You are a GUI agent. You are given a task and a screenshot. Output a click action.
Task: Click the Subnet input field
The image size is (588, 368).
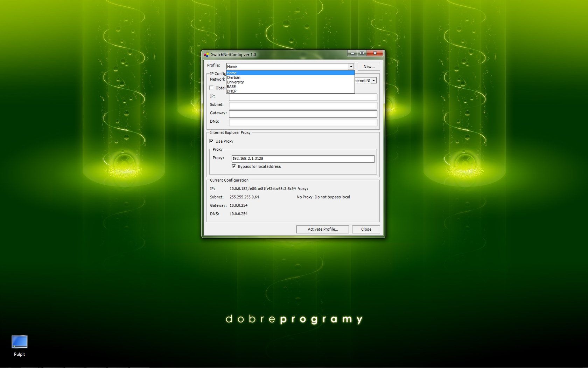(303, 105)
